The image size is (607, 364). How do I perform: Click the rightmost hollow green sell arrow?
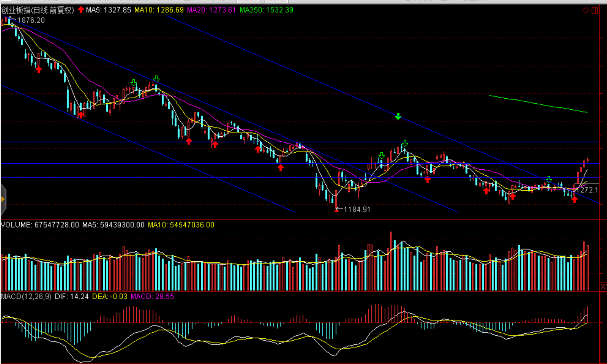click(x=549, y=179)
